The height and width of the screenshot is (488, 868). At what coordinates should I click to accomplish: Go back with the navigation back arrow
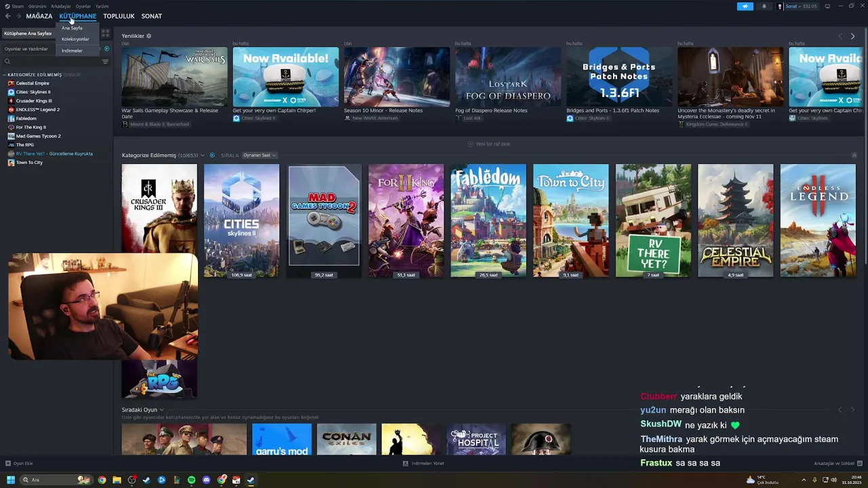coord(7,16)
